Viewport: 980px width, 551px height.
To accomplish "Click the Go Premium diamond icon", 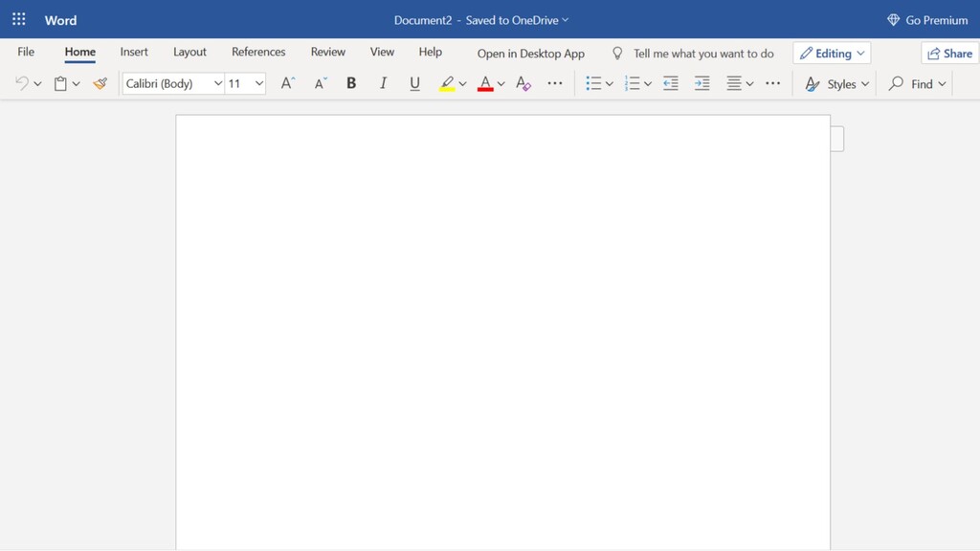I will 893,20.
